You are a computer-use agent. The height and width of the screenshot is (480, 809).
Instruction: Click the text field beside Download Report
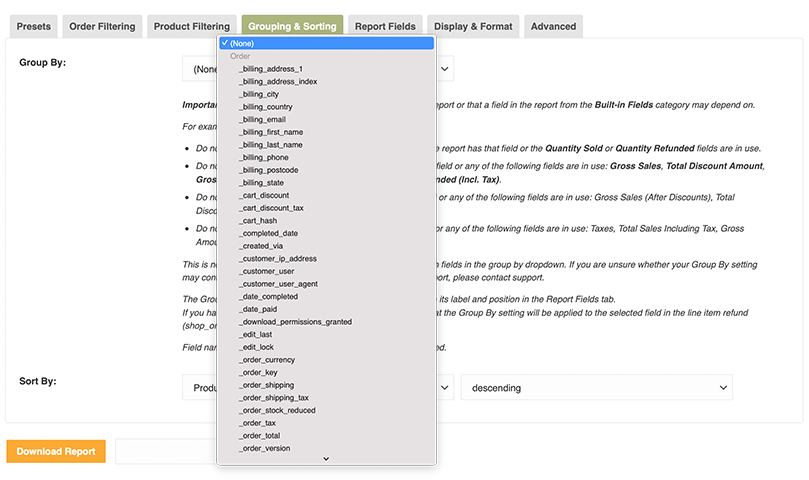point(166,451)
